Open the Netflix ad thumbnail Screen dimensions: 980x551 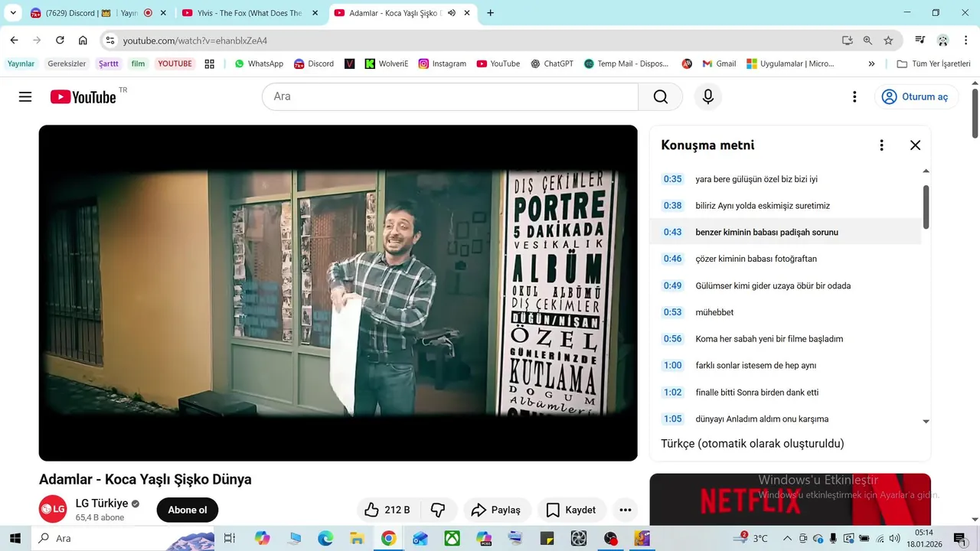coord(790,499)
